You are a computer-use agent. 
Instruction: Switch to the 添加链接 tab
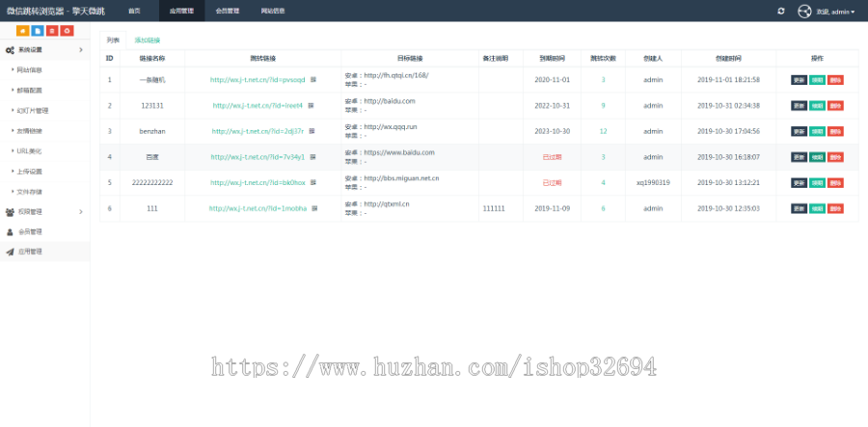(x=148, y=40)
